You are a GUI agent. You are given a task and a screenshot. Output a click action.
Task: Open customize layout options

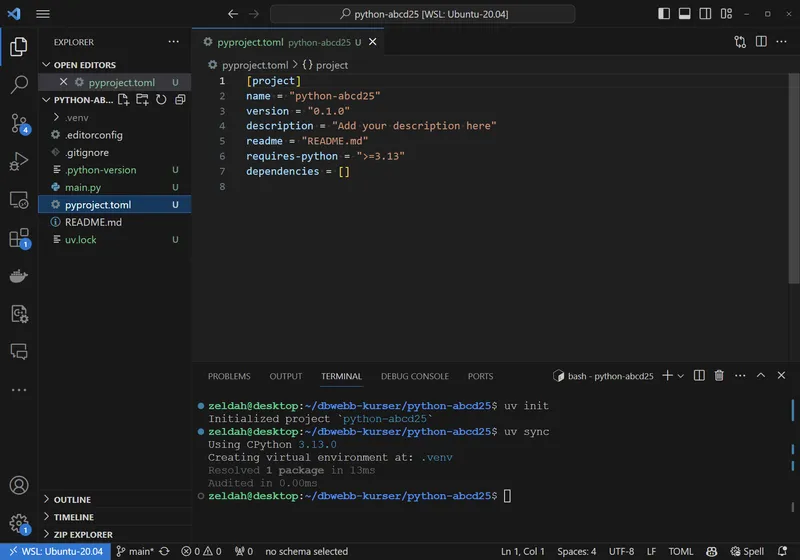pyautogui.click(x=726, y=14)
